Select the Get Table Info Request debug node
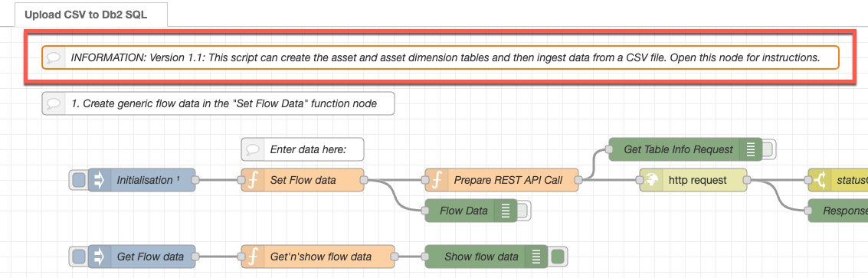868x278 pixels. click(x=686, y=149)
